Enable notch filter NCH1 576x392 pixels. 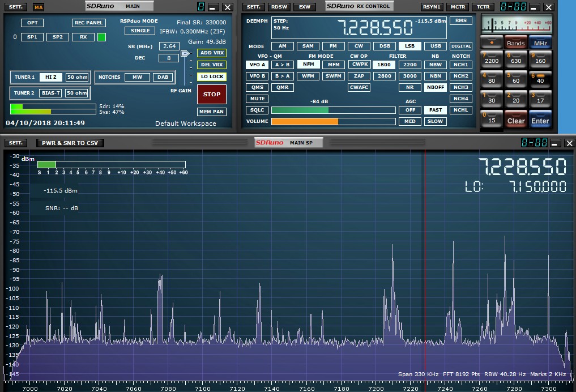pos(460,65)
